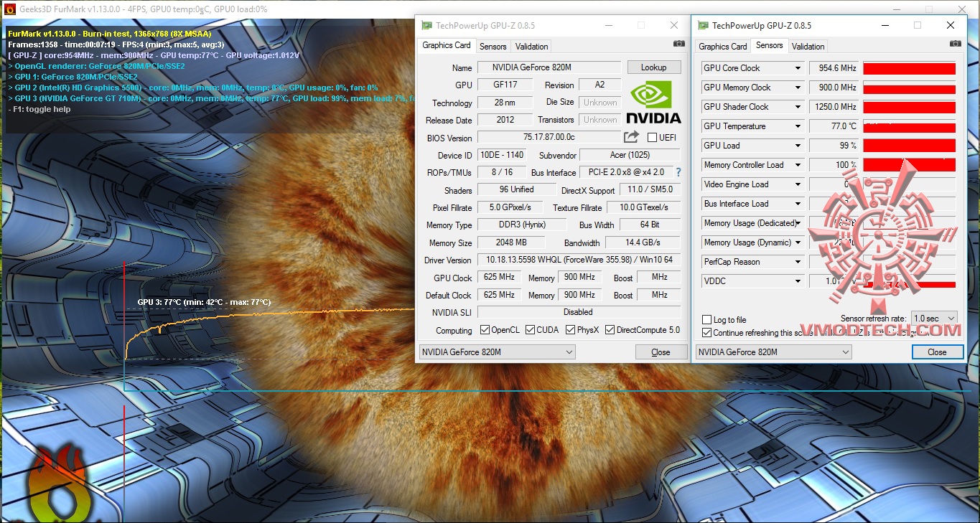Click the Driver Version field
This screenshot has width=980, height=523.
579,260
